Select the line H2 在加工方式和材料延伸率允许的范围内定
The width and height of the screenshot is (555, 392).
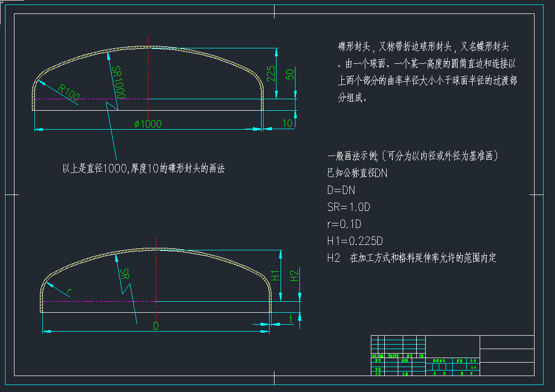412,258
